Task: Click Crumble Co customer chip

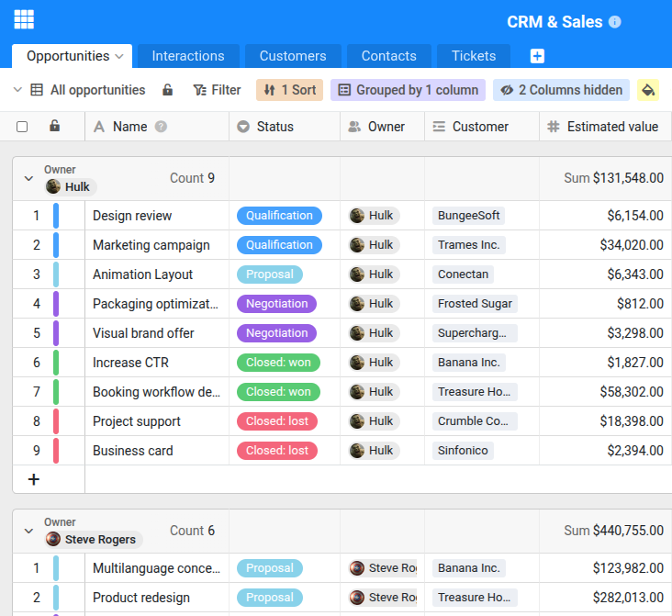Action: 475,421
